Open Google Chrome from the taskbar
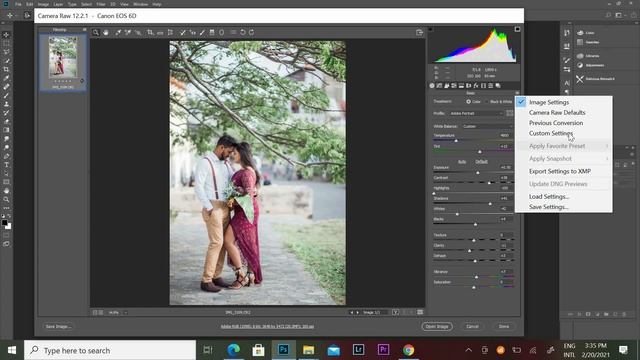The height and width of the screenshot is (360, 640). pos(408,350)
